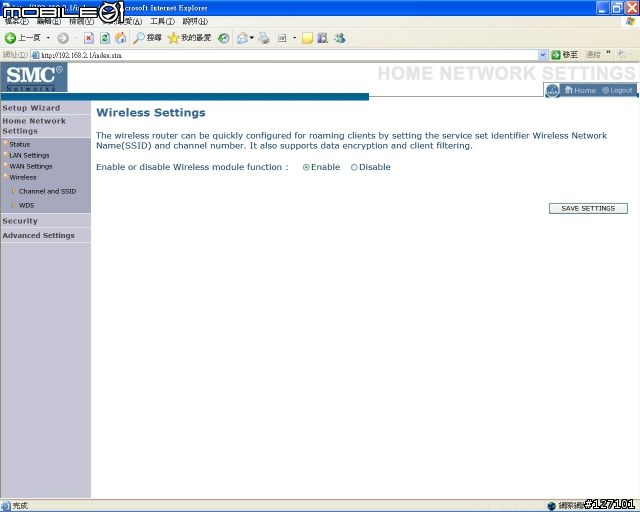Open the Status page link

click(x=20, y=145)
